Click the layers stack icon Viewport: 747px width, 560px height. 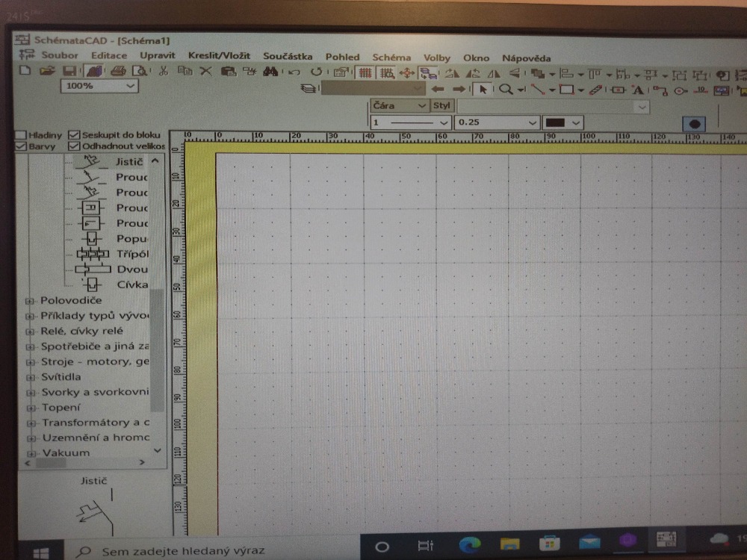point(309,88)
